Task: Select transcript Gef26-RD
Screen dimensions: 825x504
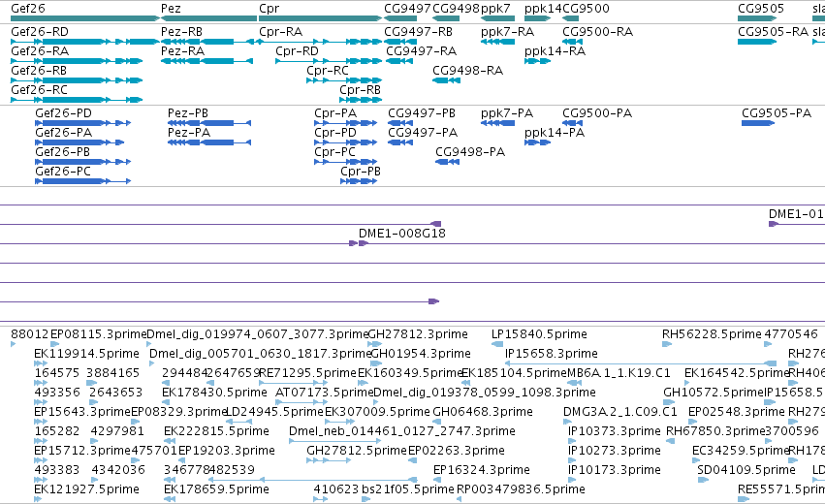Action: pyautogui.click(x=85, y=42)
